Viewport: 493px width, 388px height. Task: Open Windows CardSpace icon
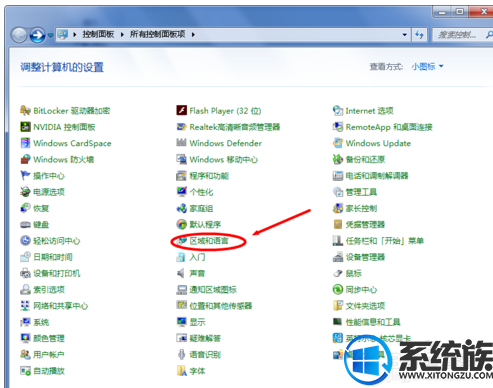pos(25,143)
